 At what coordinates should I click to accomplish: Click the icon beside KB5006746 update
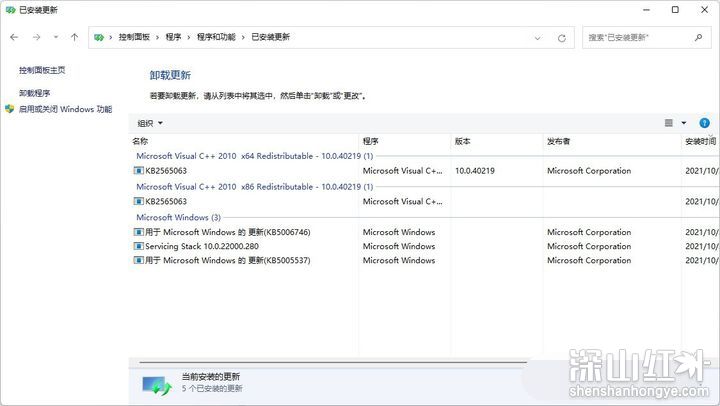pyautogui.click(x=138, y=232)
